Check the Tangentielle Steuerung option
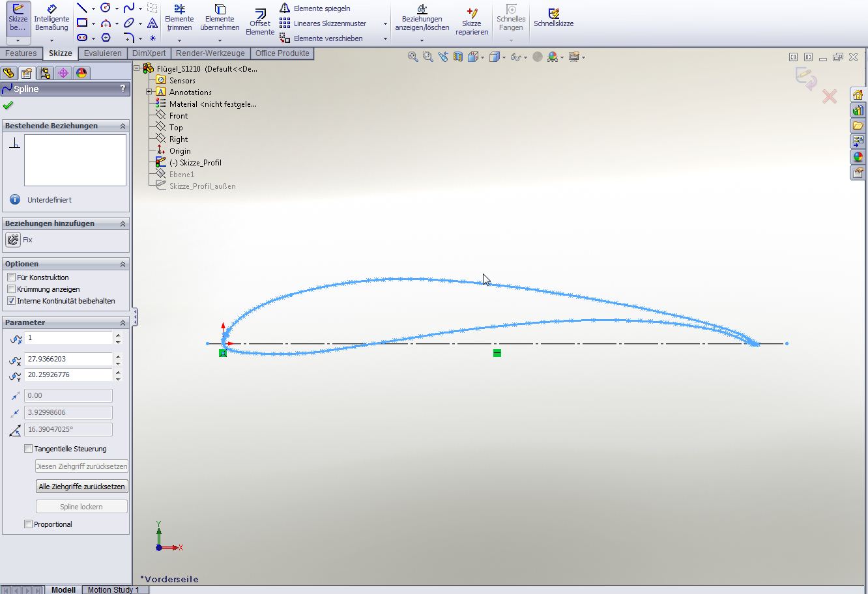This screenshot has height=594, width=868. [x=28, y=449]
